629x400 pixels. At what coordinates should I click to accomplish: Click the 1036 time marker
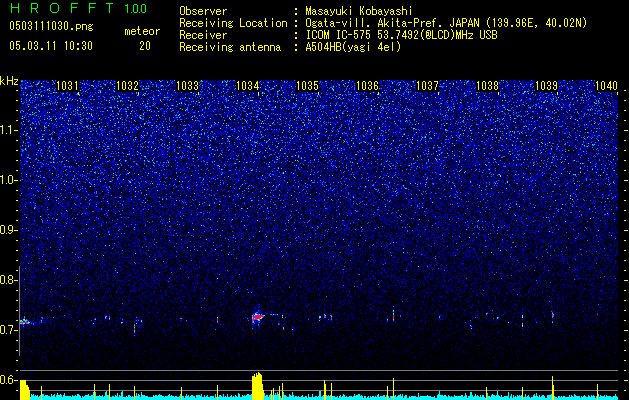pyautogui.click(x=367, y=85)
